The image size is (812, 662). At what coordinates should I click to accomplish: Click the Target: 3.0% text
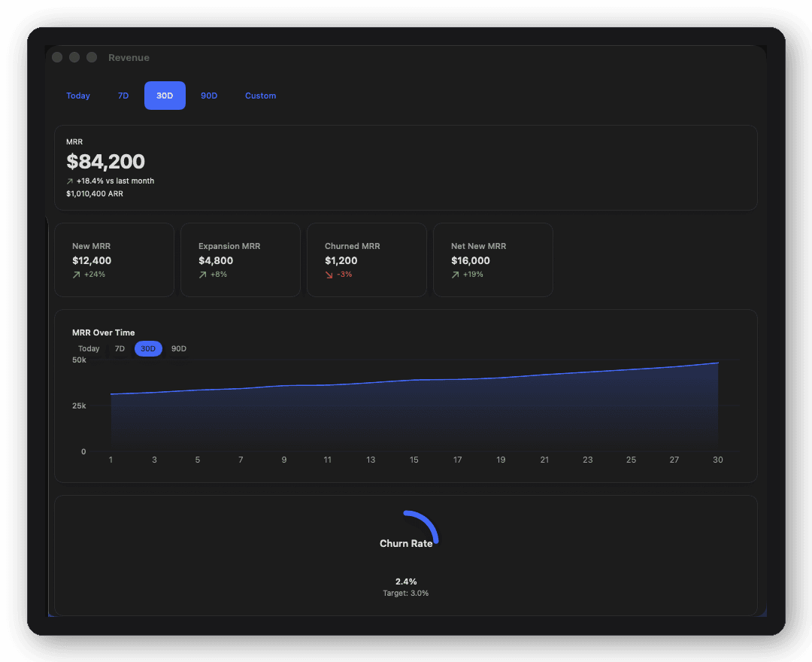(x=406, y=593)
